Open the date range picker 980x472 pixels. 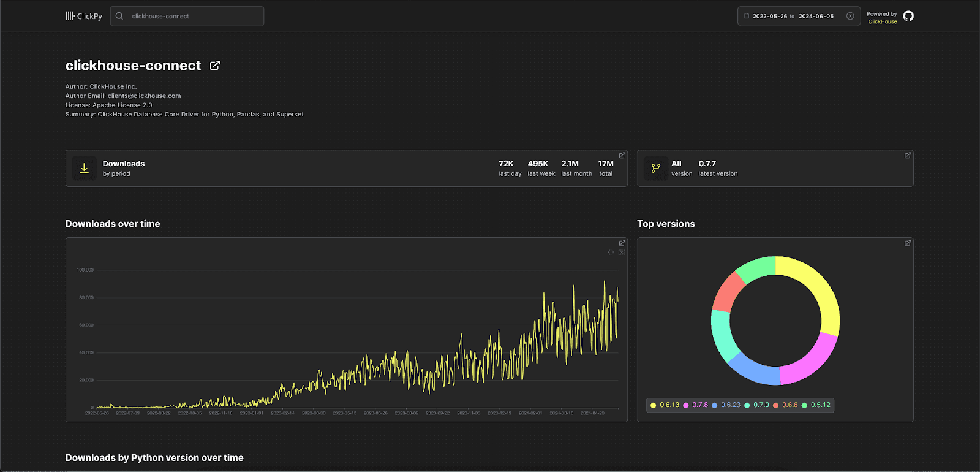pyautogui.click(x=793, y=16)
